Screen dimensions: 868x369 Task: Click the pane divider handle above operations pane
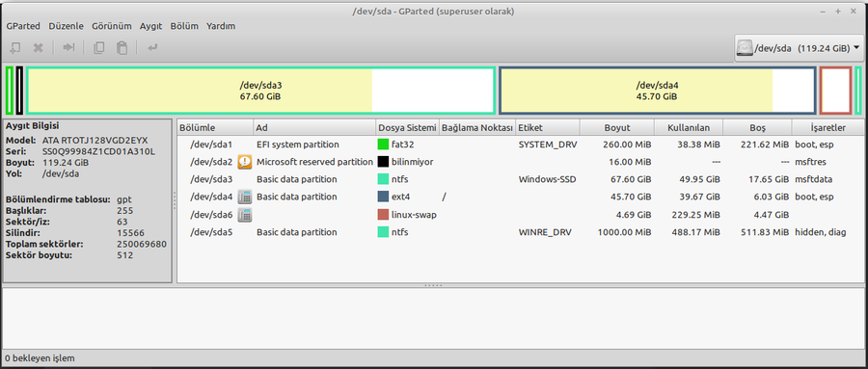click(x=433, y=285)
